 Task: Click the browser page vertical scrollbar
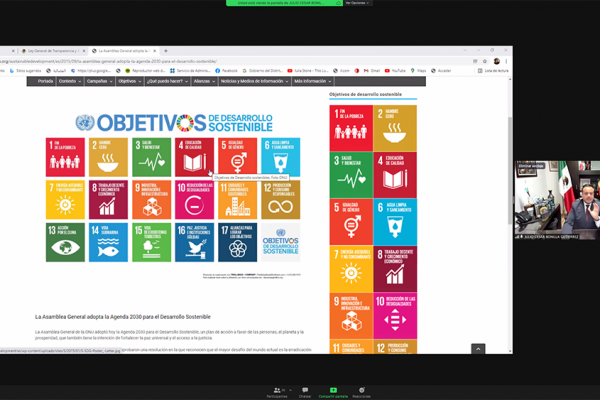pos(510,170)
